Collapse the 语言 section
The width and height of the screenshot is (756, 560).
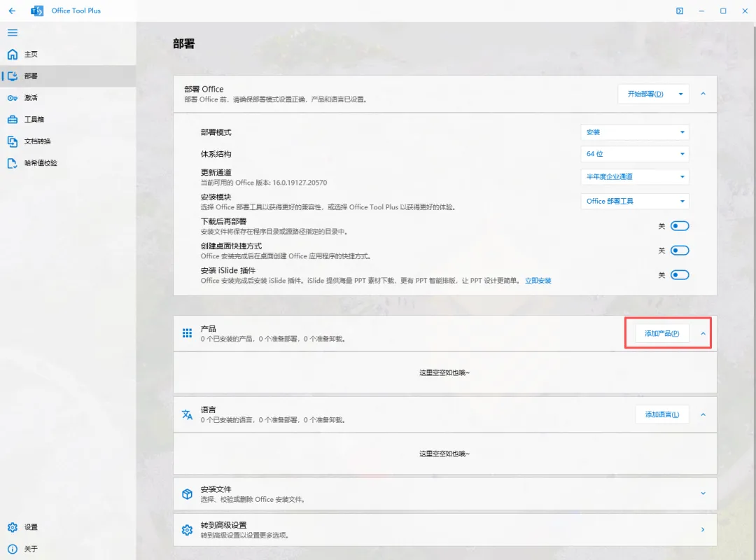tap(703, 414)
